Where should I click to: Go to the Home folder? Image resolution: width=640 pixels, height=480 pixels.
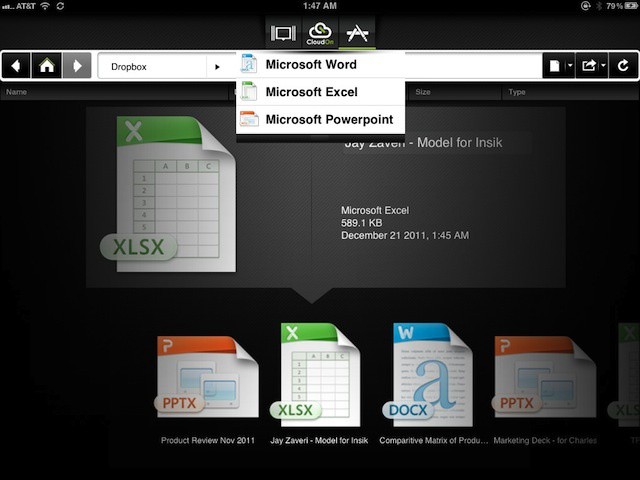point(46,67)
